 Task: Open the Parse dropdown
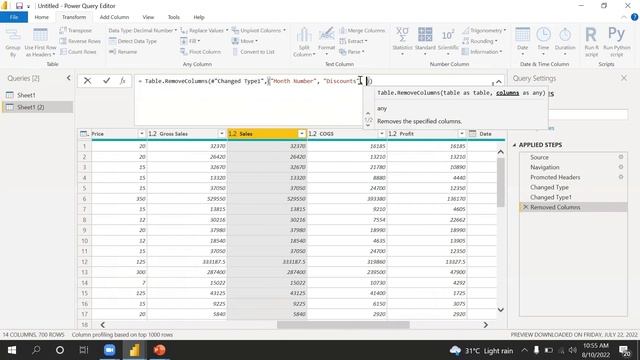click(352, 52)
